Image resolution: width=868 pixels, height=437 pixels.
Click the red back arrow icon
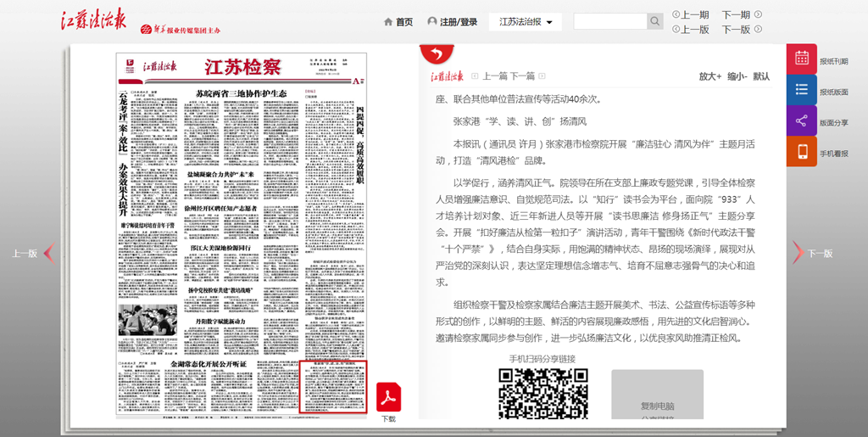pyautogui.click(x=437, y=54)
